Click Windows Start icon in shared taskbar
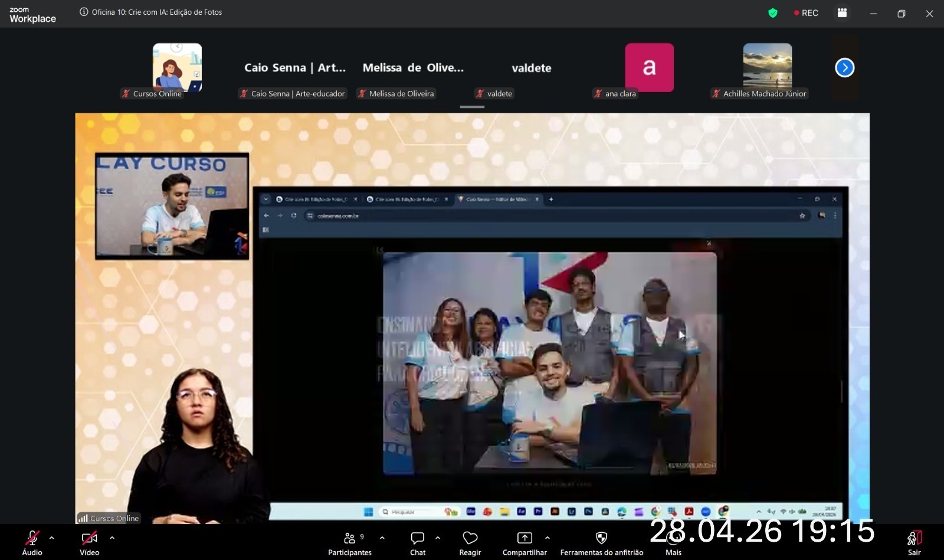This screenshot has height=560, width=944. (369, 512)
